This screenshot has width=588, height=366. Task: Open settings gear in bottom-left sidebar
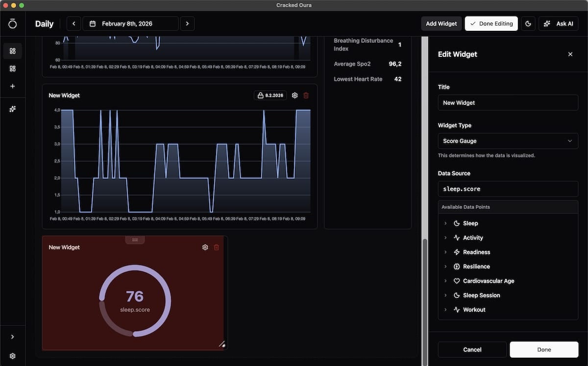tap(13, 356)
